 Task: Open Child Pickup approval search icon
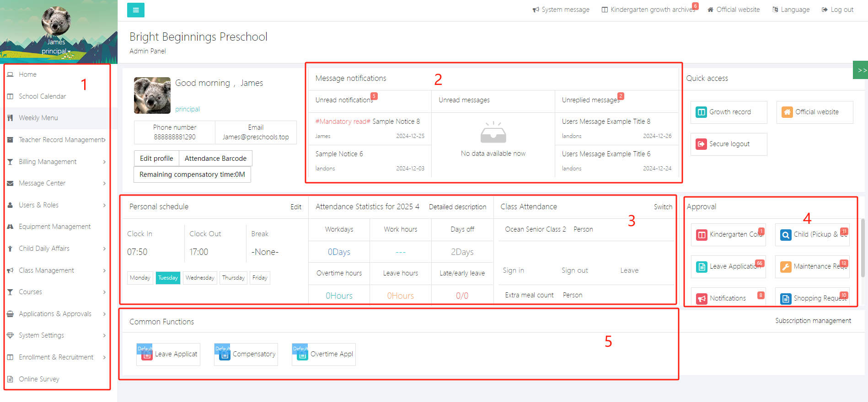click(786, 235)
